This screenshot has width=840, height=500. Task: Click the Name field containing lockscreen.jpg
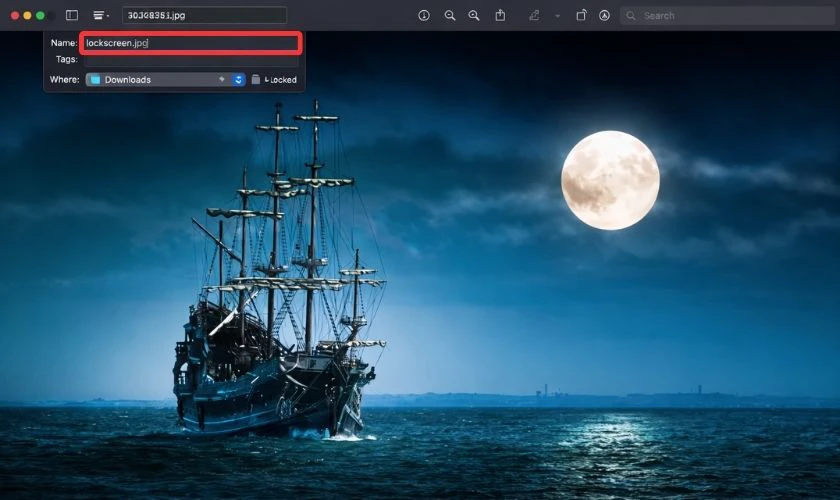190,43
